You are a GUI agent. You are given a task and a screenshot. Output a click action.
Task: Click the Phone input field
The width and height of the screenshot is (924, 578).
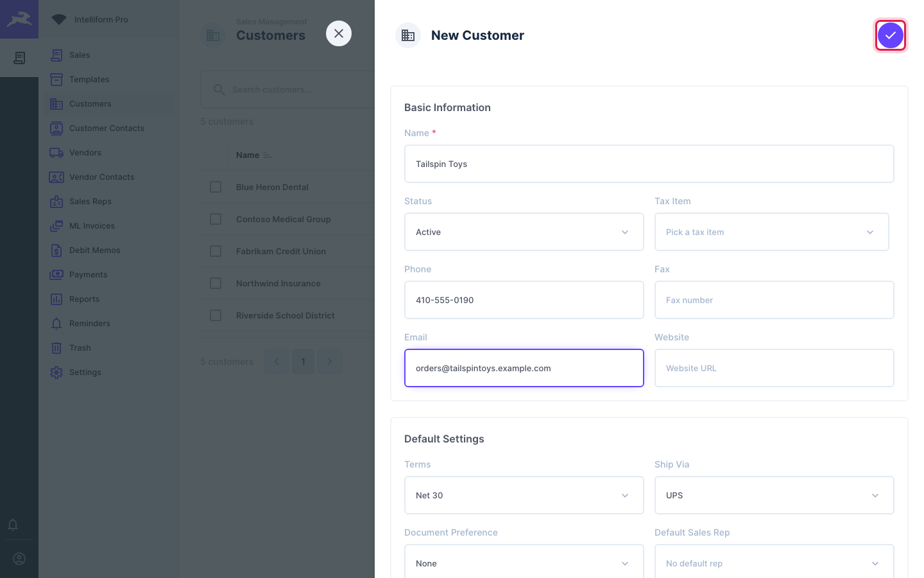(524, 300)
